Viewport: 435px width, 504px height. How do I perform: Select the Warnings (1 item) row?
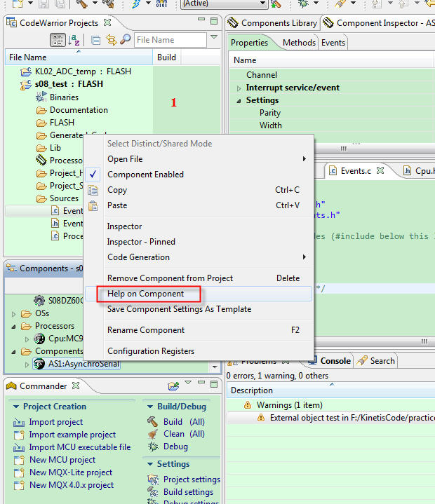(289, 405)
